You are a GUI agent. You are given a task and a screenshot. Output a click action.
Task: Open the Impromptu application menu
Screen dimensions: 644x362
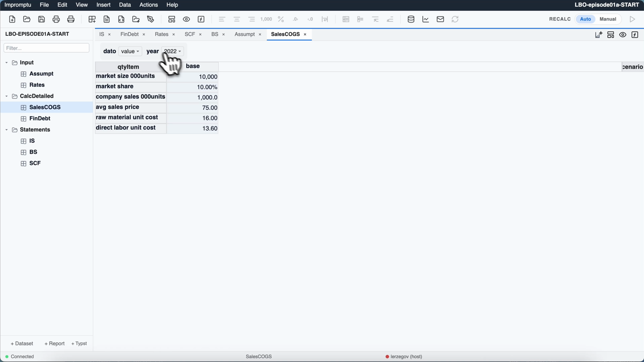pos(18,5)
